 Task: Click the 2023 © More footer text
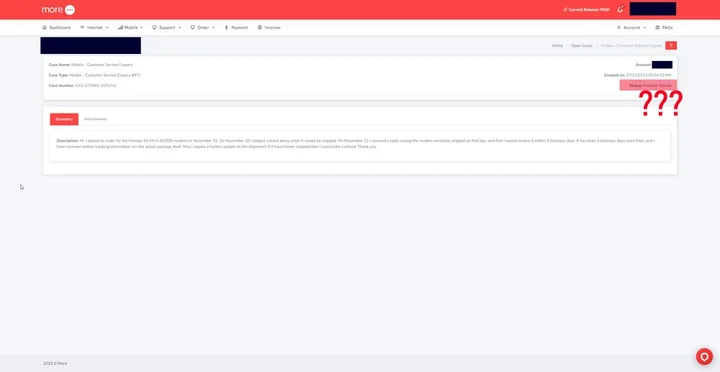(55, 363)
